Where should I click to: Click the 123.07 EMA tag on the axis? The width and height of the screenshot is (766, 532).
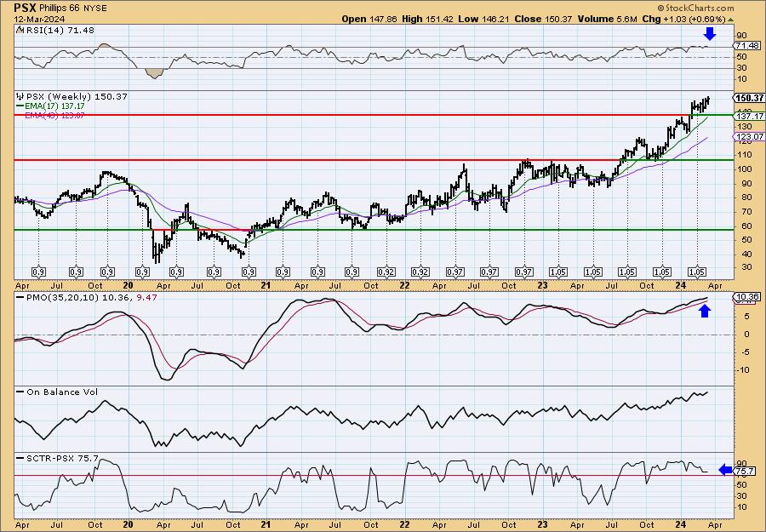[x=751, y=137]
